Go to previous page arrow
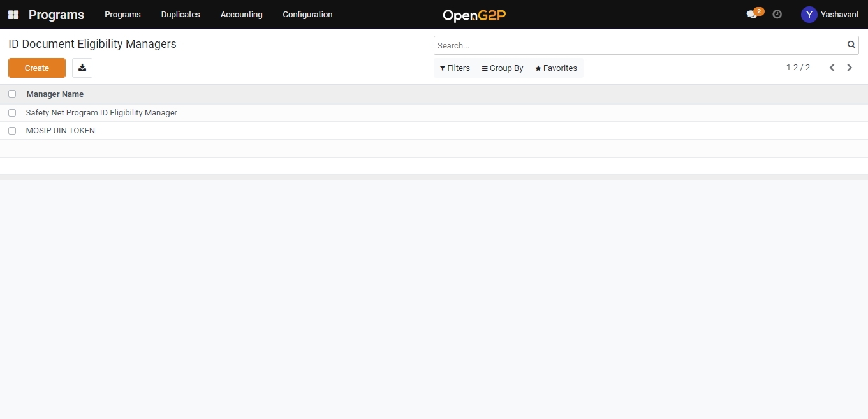 tap(832, 68)
